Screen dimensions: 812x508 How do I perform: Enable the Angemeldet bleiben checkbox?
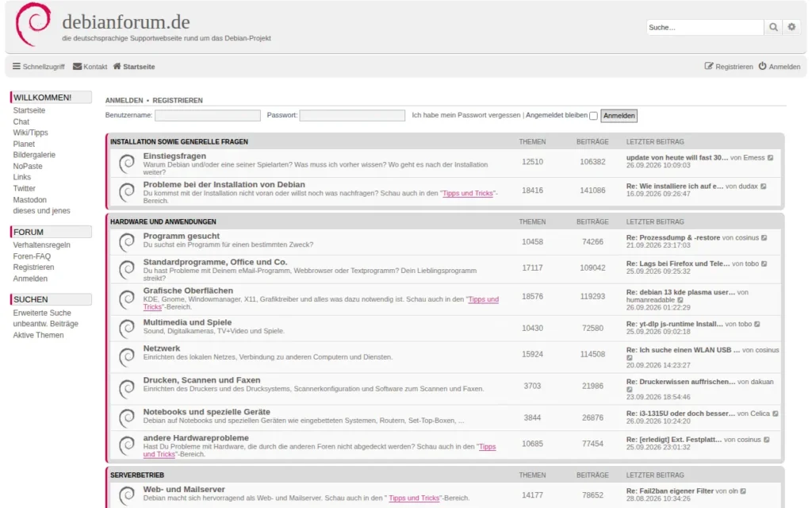[593, 116]
